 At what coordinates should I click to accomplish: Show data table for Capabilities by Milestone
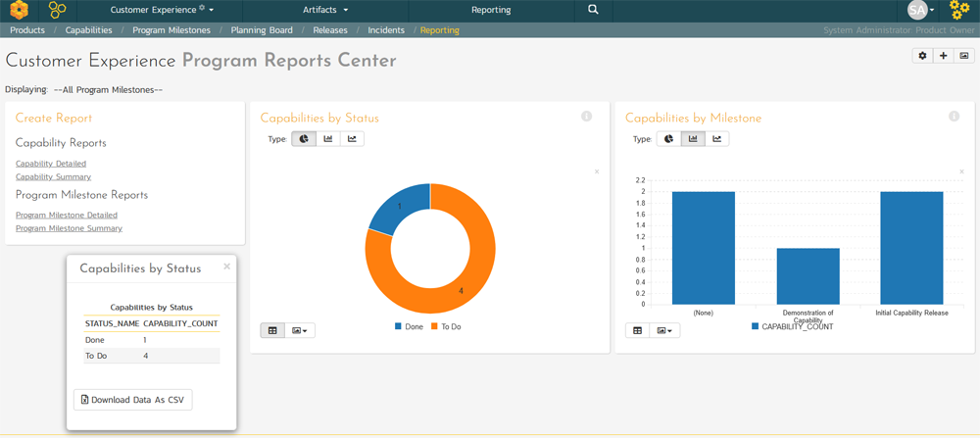click(638, 330)
